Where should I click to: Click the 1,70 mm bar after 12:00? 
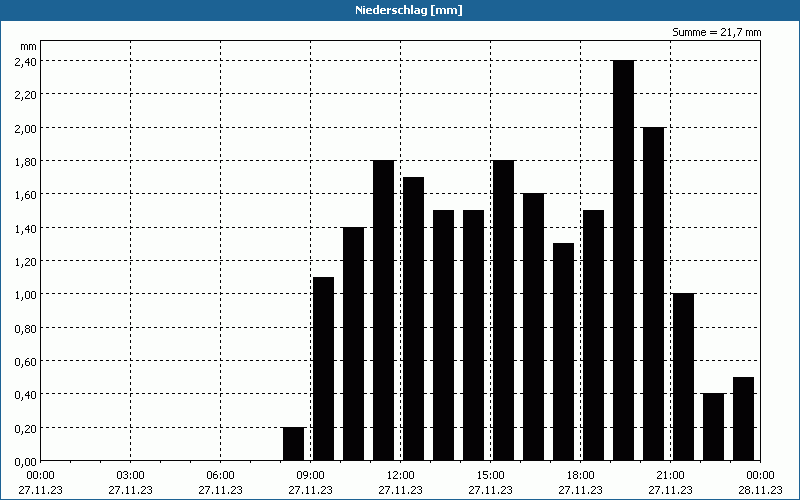pyautogui.click(x=413, y=319)
